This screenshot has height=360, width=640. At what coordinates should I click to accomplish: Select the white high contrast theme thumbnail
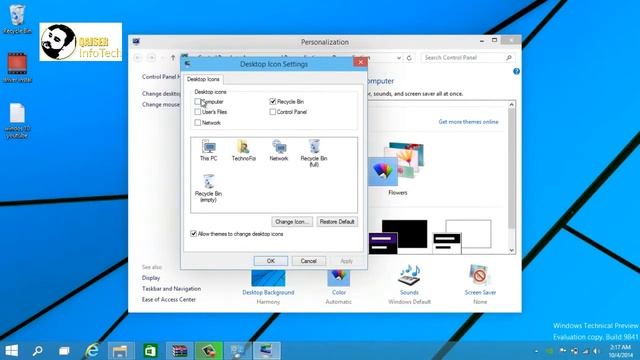[462, 237]
